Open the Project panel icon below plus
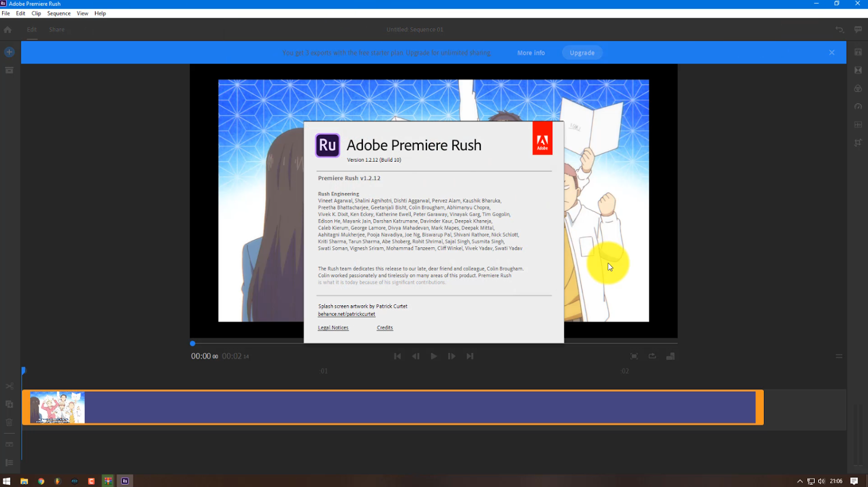The image size is (868, 487). (9, 70)
